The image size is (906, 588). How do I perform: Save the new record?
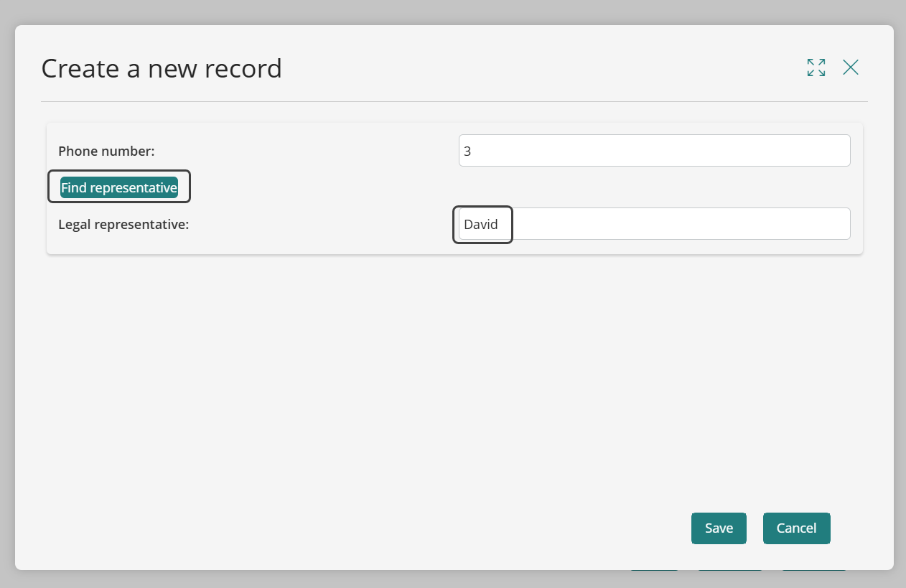point(719,528)
